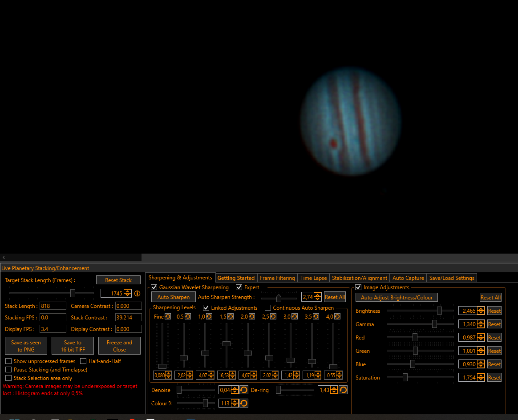The width and height of the screenshot is (518, 420).
Task: Click the Target Stack Length 1745 spinner arrows
Action: coord(128,294)
